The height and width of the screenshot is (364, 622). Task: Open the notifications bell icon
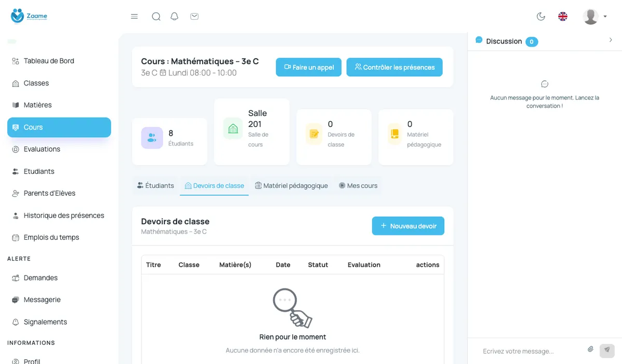coord(175,17)
